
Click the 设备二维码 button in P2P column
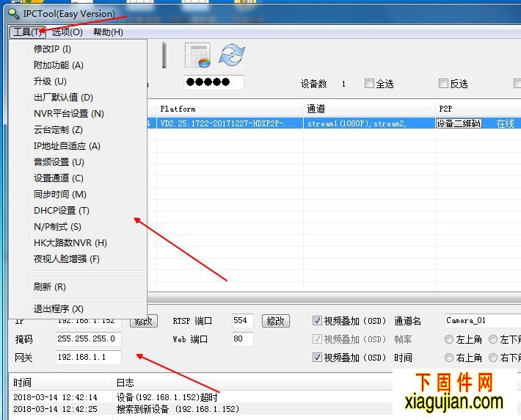(459, 123)
